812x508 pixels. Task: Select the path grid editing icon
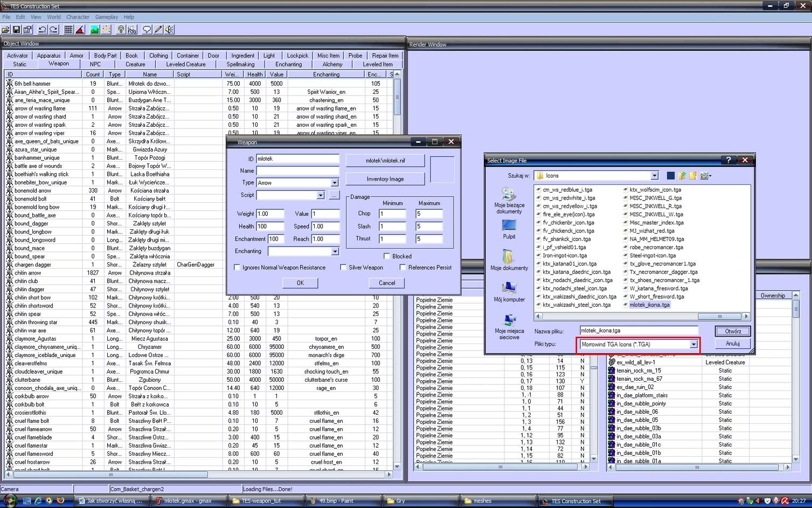pyautogui.click(x=106, y=30)
